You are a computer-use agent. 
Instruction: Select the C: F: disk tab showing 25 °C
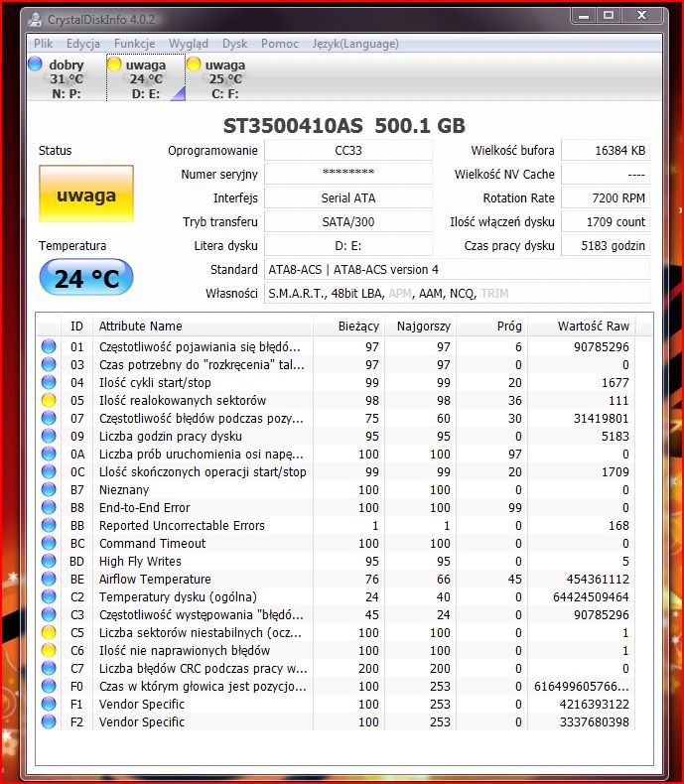[x=224, y=78]
